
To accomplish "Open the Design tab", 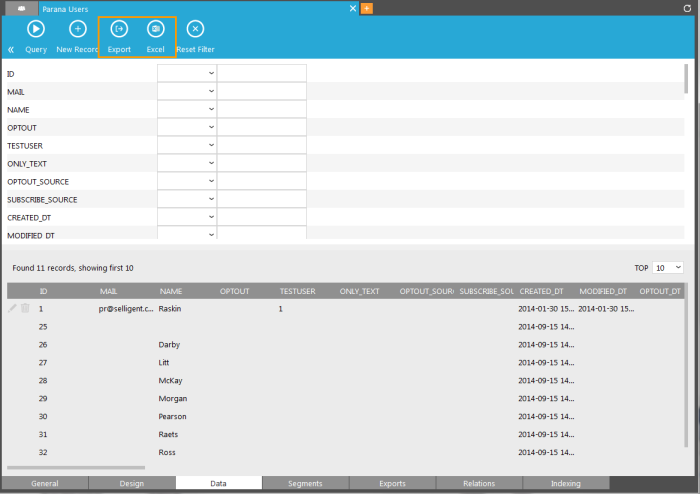I will (x=132, y=484).
